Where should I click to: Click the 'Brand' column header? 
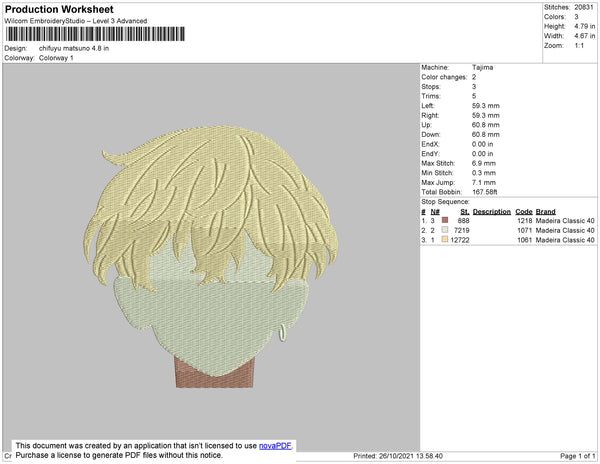[x=545, y=212]
